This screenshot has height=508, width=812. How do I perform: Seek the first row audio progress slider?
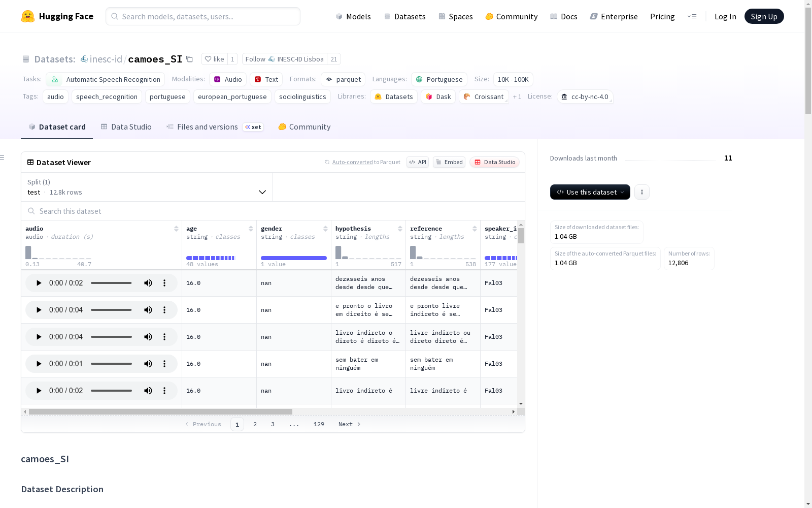(111, 283)
